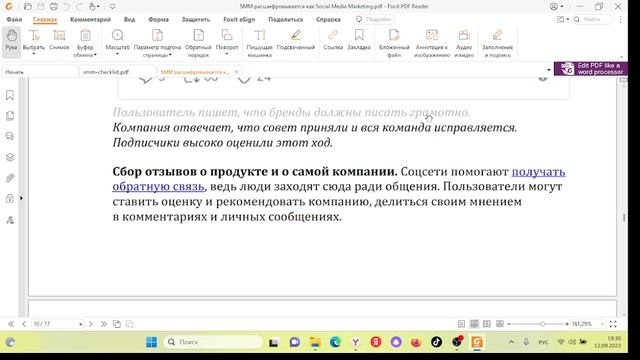Expand left navigation panel arrow
640x360 pixels.
(21, 198)
